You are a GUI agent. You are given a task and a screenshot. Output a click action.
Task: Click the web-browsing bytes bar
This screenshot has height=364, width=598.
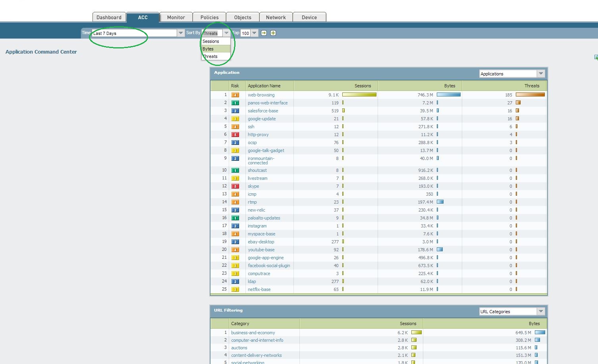(x=449, y=95)
